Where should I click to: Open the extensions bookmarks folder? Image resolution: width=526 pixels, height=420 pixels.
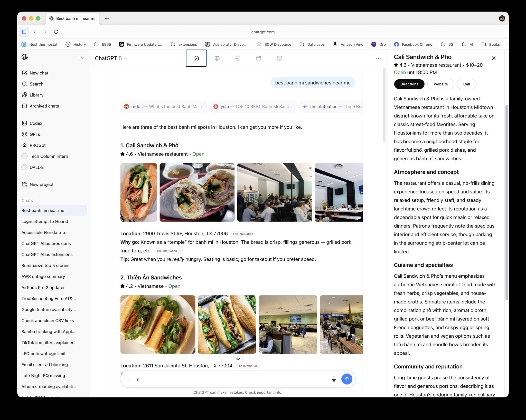pyautogui.click(x=184, y=44)
